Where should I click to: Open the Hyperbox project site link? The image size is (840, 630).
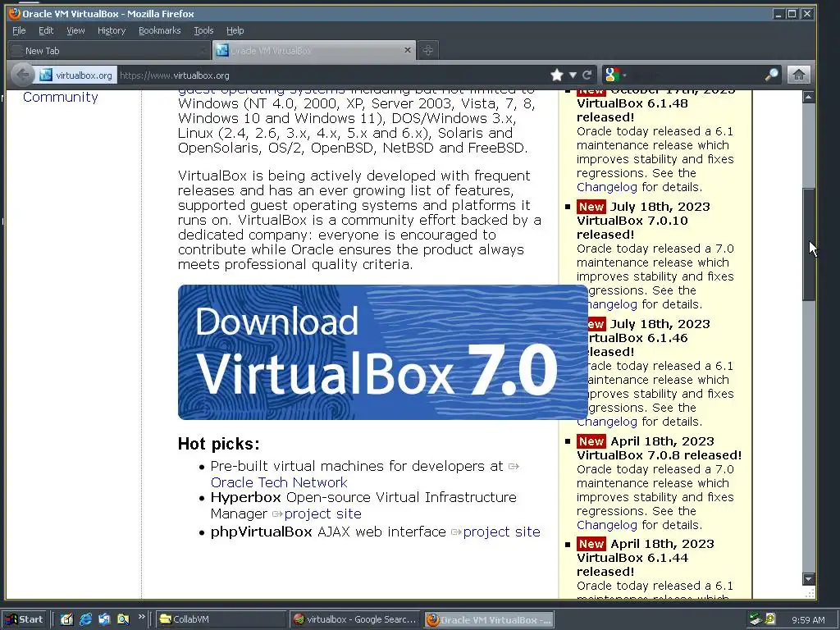pos(322,514)
